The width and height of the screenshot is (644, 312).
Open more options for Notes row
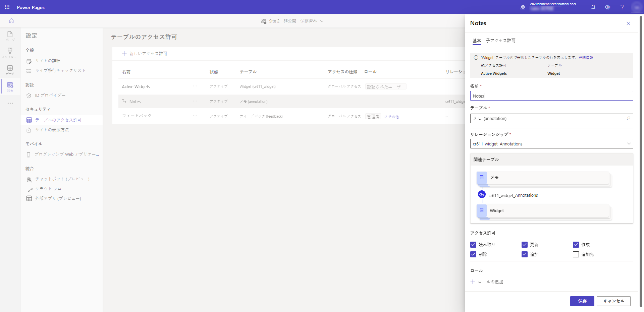pyautogui.click(x=195, y=101)
